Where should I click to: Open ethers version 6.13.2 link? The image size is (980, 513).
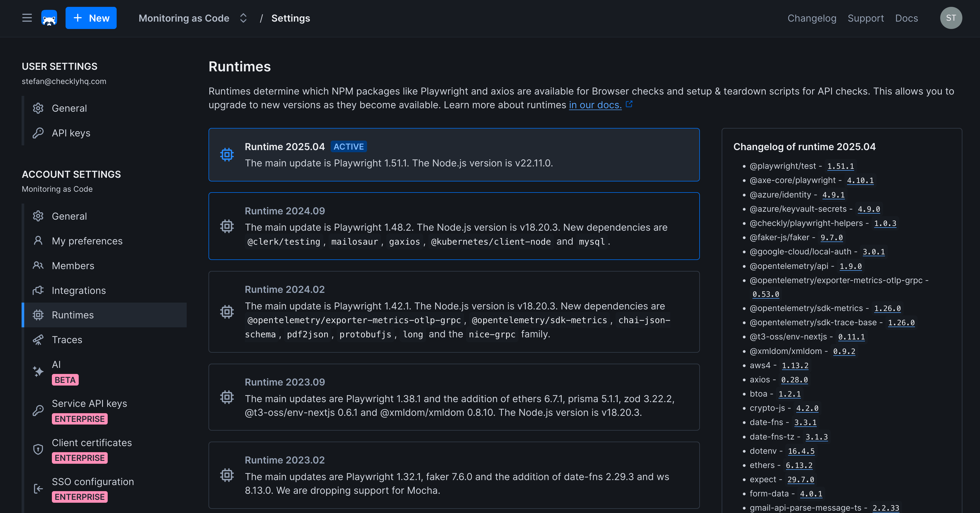[799, 465]
